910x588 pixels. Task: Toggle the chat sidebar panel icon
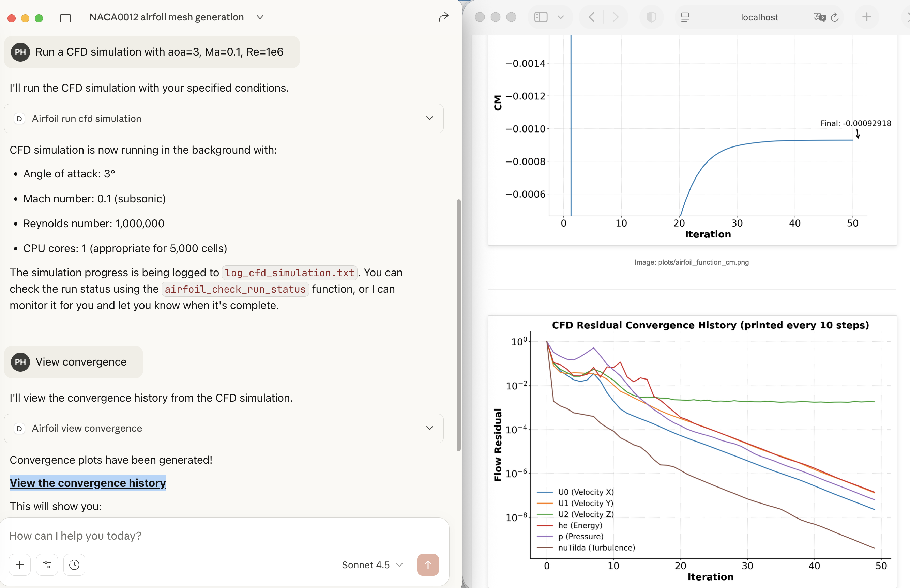coord(65,18)
